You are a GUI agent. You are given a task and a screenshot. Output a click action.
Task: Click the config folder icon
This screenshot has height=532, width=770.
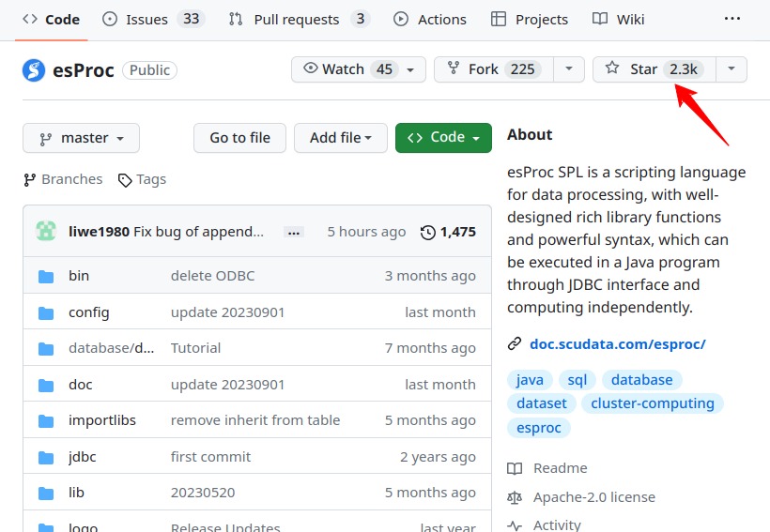tap(46, 312)
